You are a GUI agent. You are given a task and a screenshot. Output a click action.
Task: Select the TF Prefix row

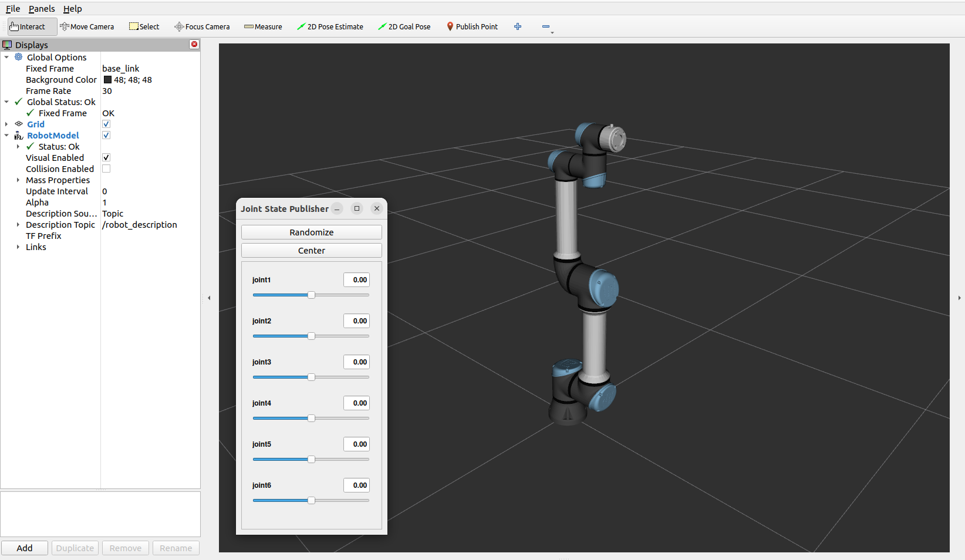tap(100, 236)
